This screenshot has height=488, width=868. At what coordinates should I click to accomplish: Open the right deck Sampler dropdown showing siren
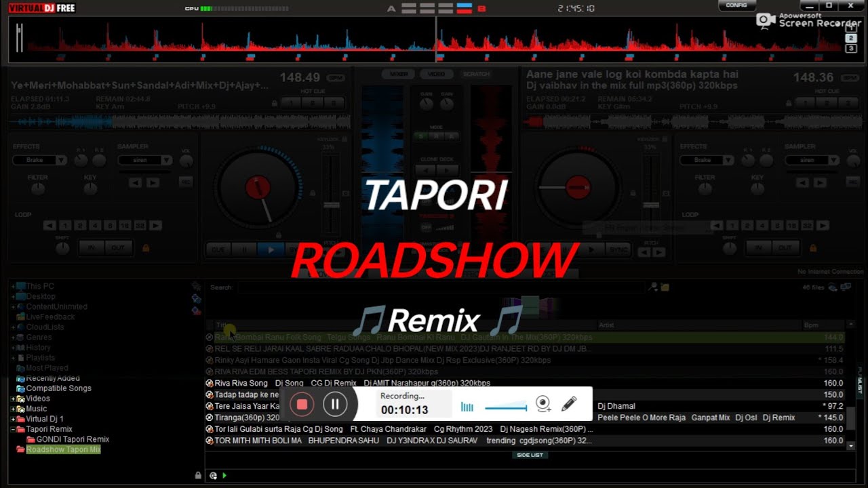(x=812, y=160)
